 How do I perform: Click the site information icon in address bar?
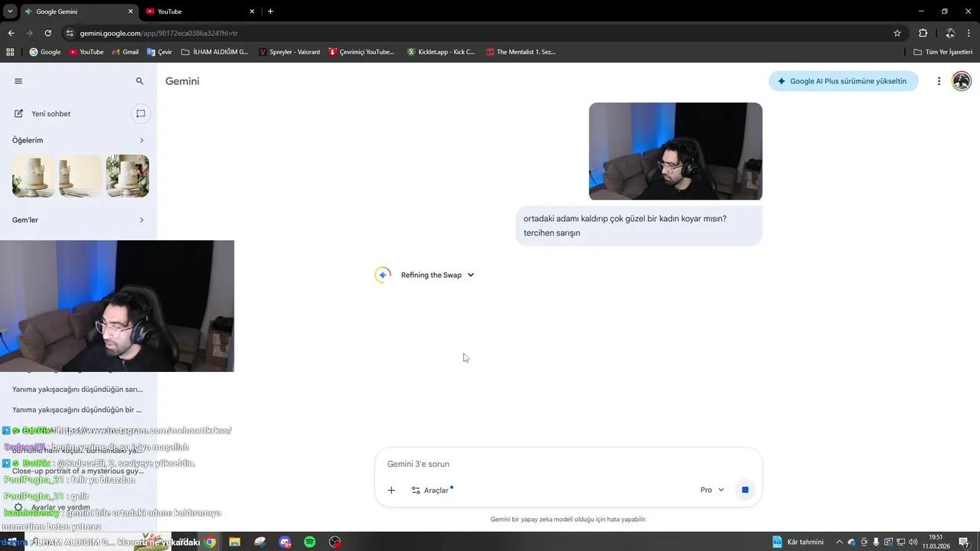pos(70,33)
